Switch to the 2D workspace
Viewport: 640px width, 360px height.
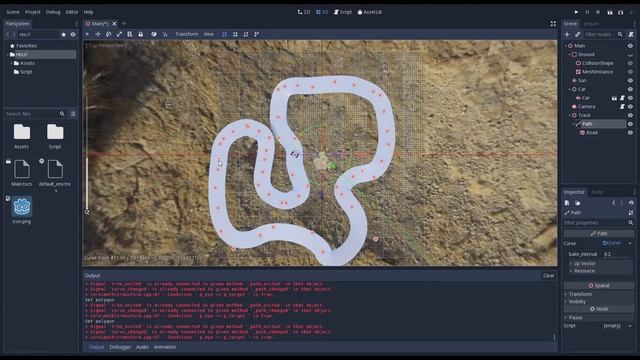(x=304, y=12)
